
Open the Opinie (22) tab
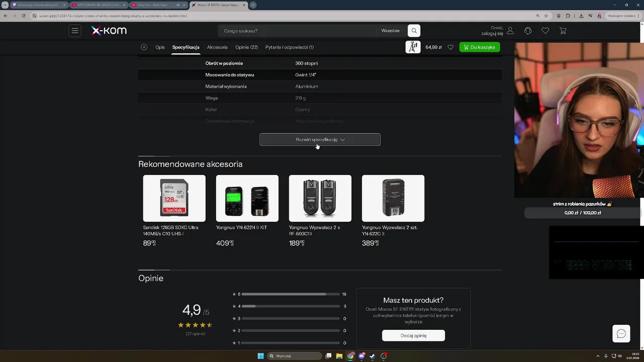247,47
